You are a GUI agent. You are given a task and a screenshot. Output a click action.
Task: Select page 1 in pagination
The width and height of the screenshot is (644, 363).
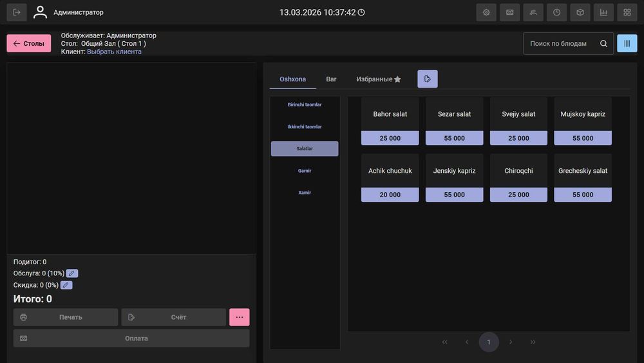pyautogui.click(x=489, y=342)
